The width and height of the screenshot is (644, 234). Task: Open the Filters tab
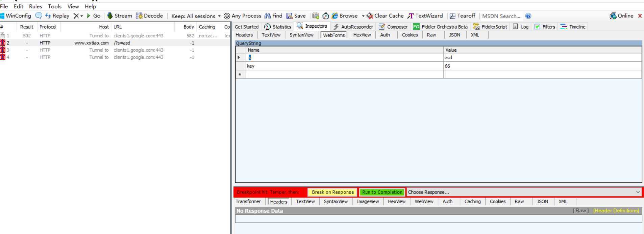tap(545, 27)
